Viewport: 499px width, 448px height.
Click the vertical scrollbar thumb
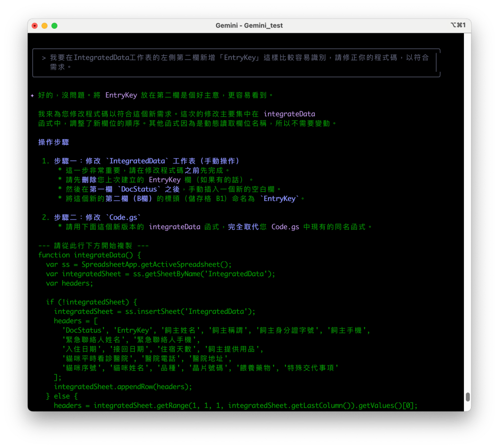click(x=468, y=396)
